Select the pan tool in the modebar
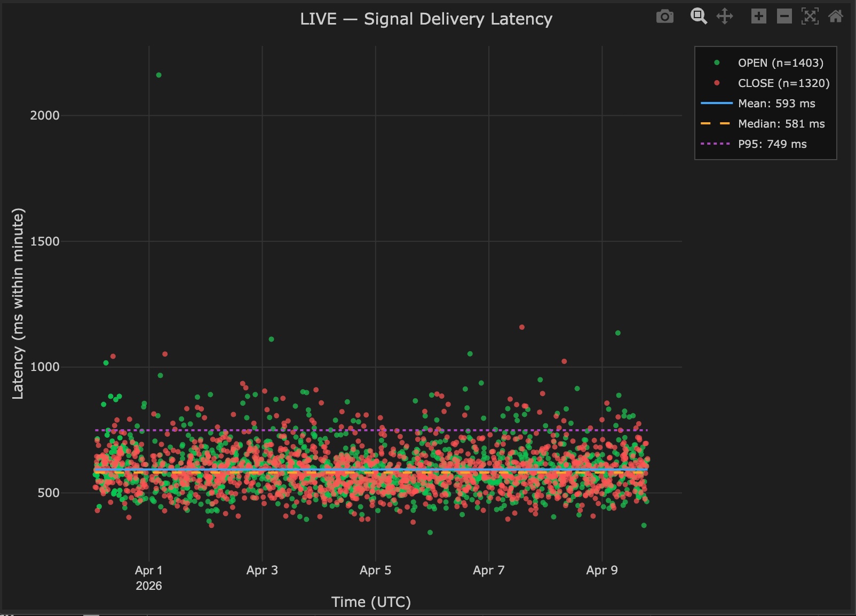 [x=725, y=17]
